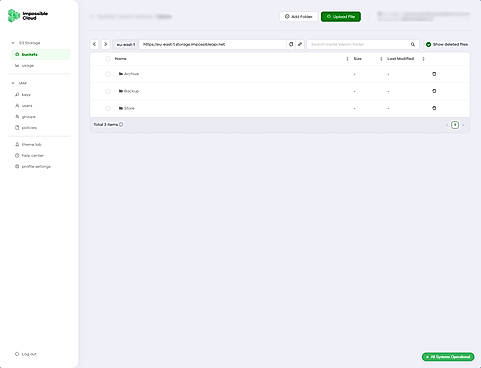Image resolution: width=481 pixels, height=368 pixels.
Task: Select the Store folder checkbox
Action: [x=108, y=108]
